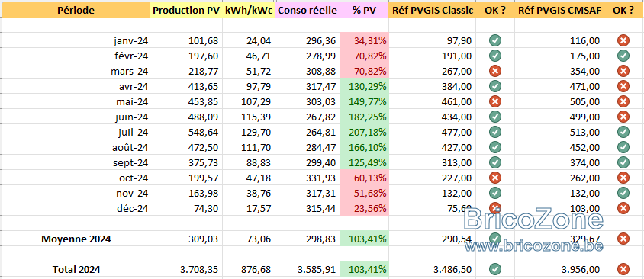Click red cross icon in Moyenne 2024 CMSAF row
644x279 pixels.
click(x=623, y=239)
